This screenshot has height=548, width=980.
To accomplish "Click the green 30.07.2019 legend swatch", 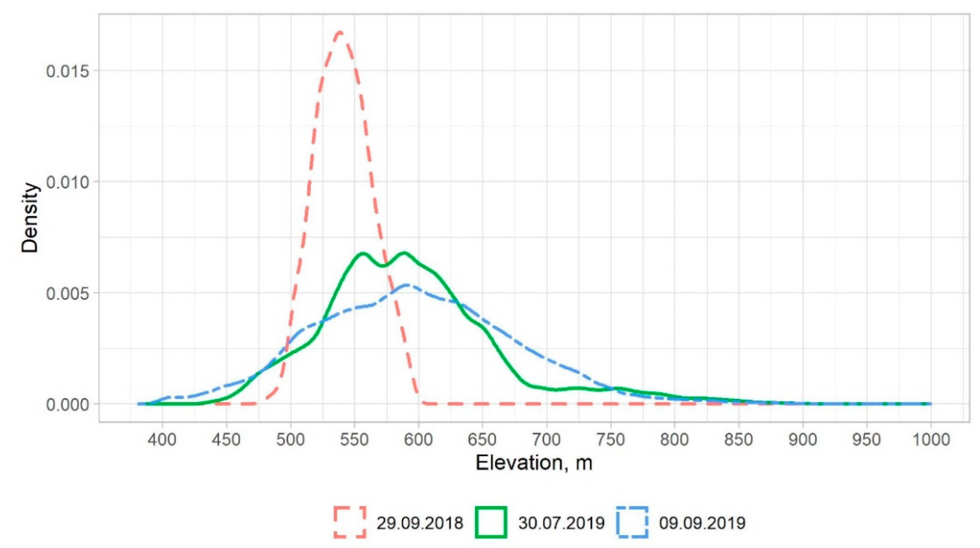I will [491, 522].
